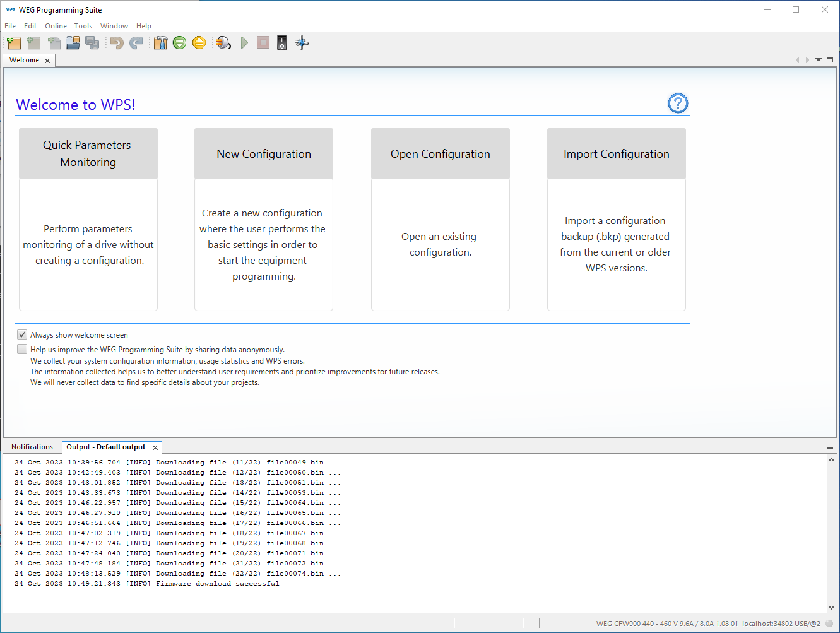Click the Import Configuration card

pyautogui.click(x=616, y=219)
